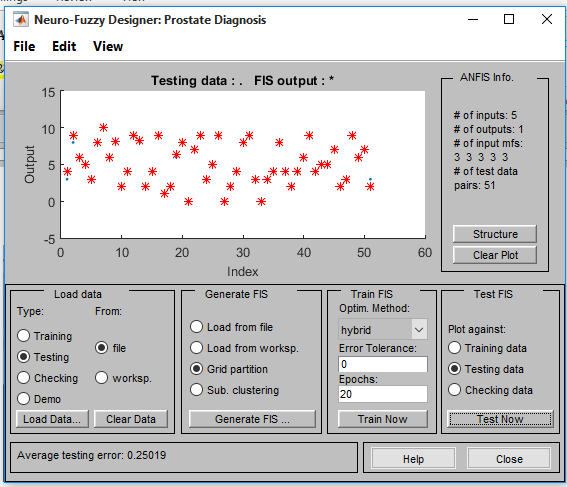This screenshot has height=487, width=567.
Task: Click the Generate FIS ... button
Action: [x=252, y=419]
